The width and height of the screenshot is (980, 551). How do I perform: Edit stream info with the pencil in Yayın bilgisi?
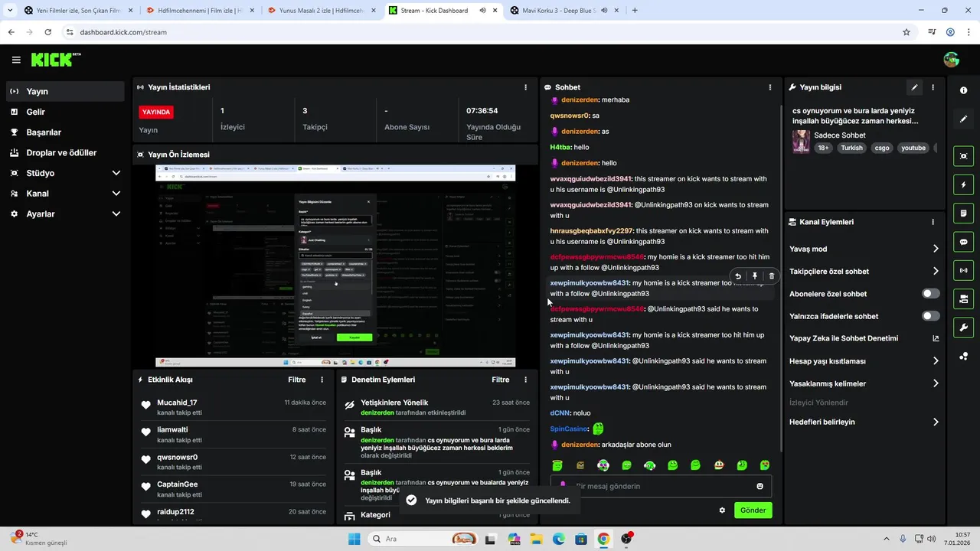tap(914, 87)
